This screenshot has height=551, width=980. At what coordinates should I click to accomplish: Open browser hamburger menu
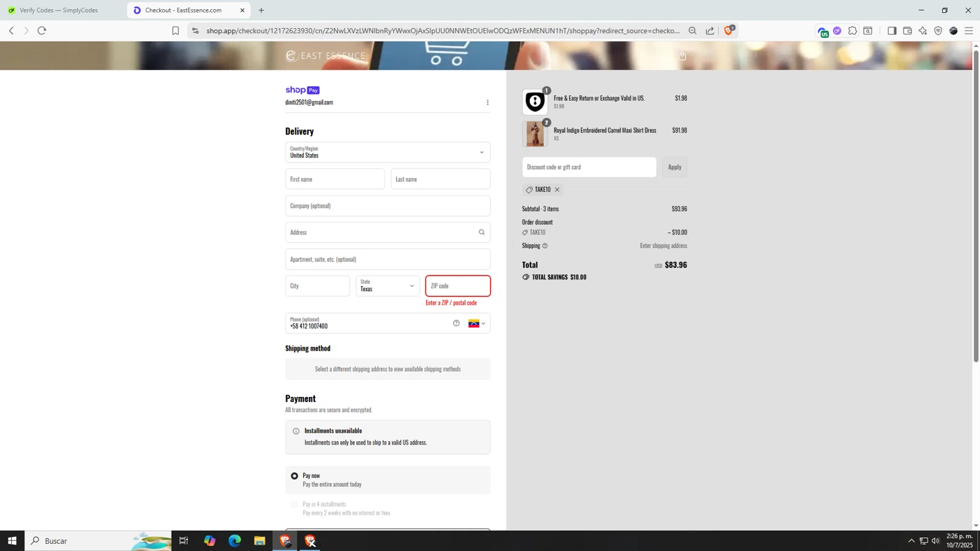(x=969, y=31)
